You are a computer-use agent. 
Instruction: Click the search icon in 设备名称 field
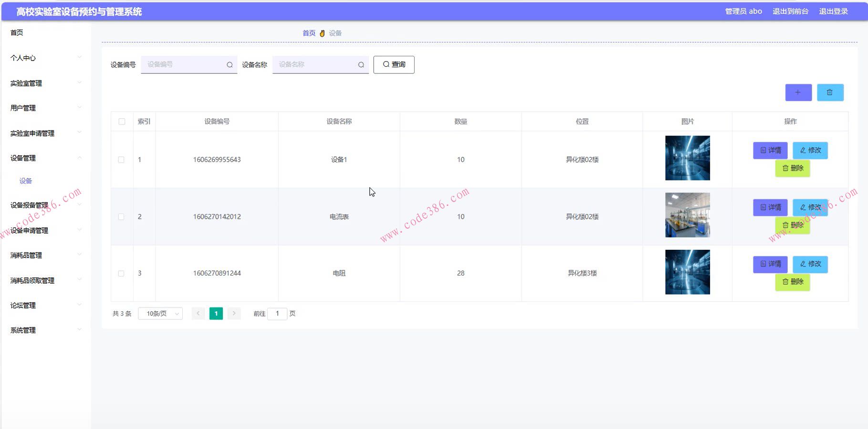[361, 65]
